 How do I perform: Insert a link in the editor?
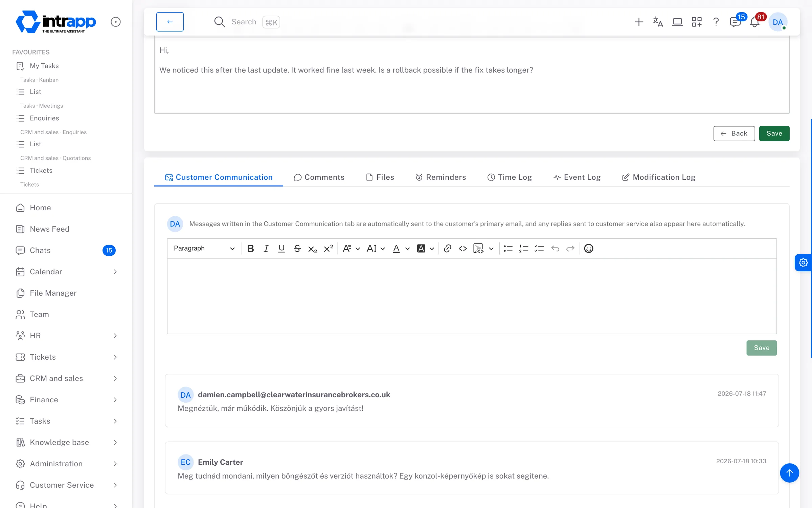pos(447,249)
